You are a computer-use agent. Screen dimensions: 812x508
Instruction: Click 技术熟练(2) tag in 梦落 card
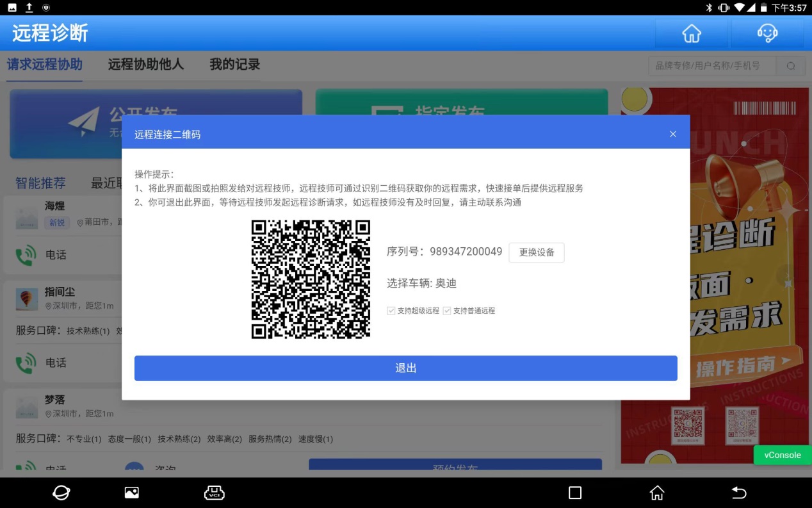point(179,439)
